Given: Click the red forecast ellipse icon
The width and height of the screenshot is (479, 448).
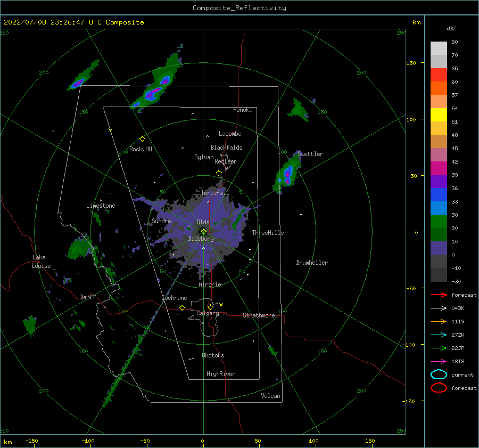Looking at the screenshot, I should tap(439, 388).
